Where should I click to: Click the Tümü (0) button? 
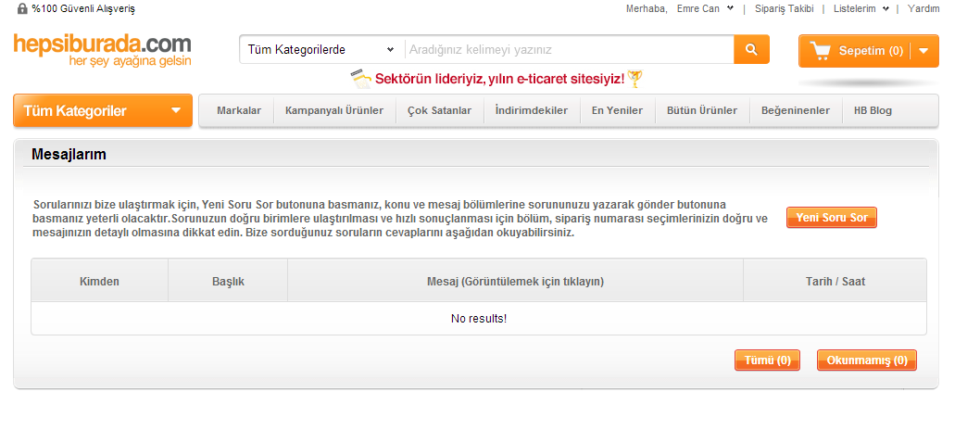[767, 360]
